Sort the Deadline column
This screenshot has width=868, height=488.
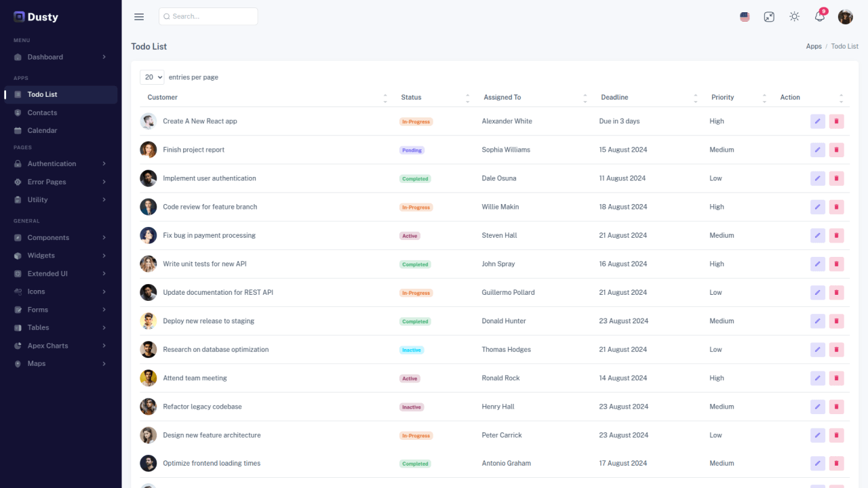point(696,97)
